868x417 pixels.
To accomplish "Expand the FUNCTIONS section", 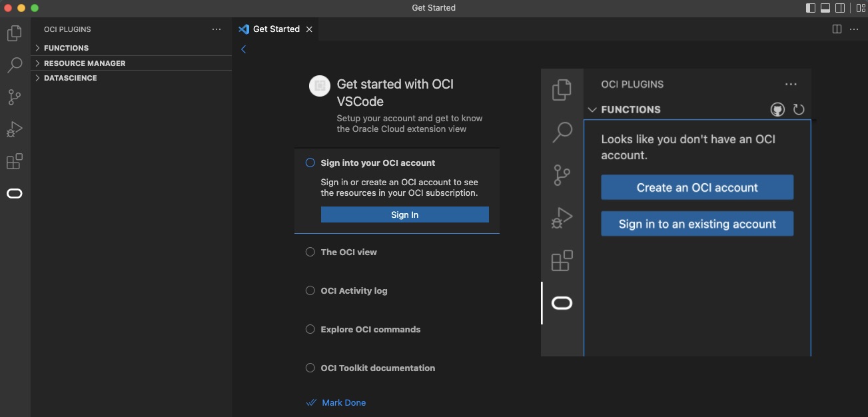I will click(65, 47).
